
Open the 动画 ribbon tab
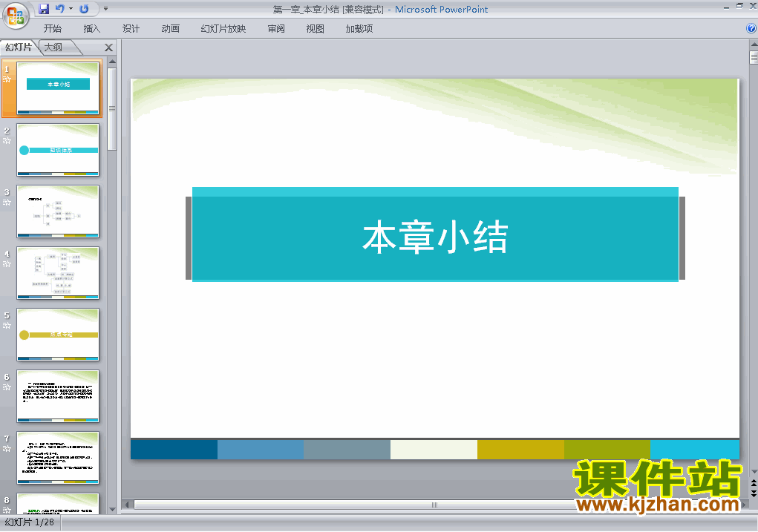(170, 28)
